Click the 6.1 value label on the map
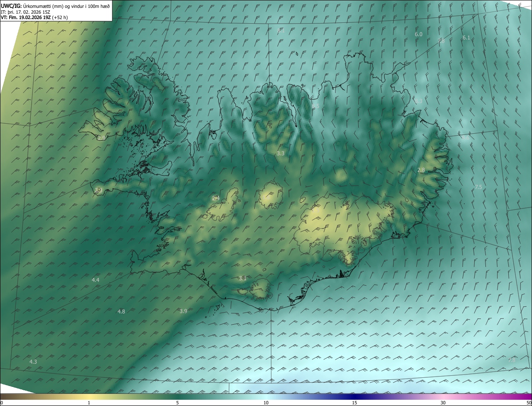Image resolution: width=532 pixels, height=406 pixels. [466, 38]
